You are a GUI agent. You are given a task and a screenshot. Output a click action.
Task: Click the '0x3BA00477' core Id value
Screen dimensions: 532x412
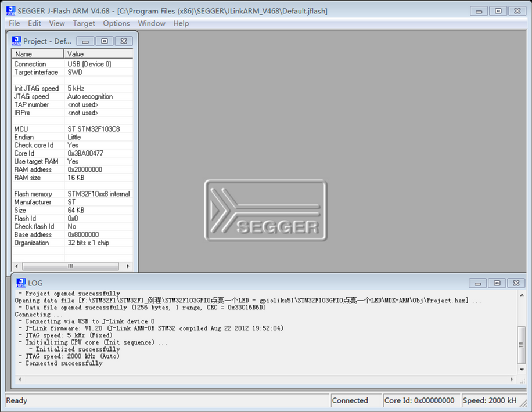[85, 153]
